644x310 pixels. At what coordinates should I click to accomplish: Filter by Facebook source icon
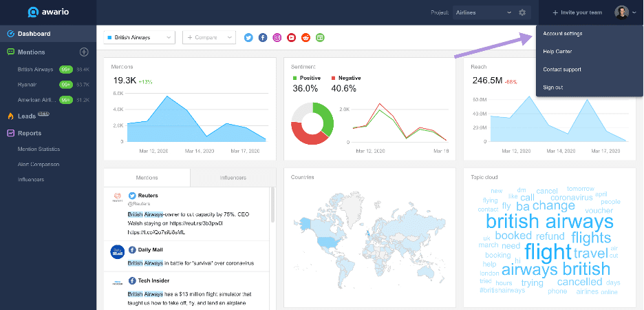point(263,37)
